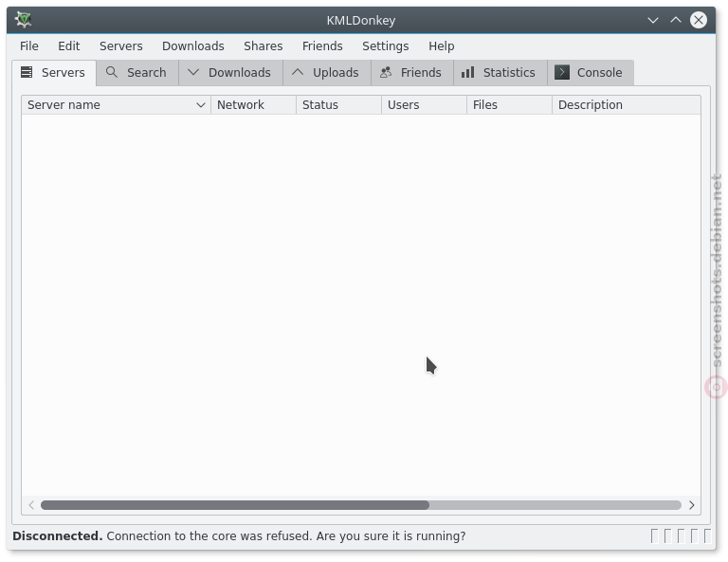Sort by Files column header
The height and width of the screenshot is (562, 728).
click(509, 105)
